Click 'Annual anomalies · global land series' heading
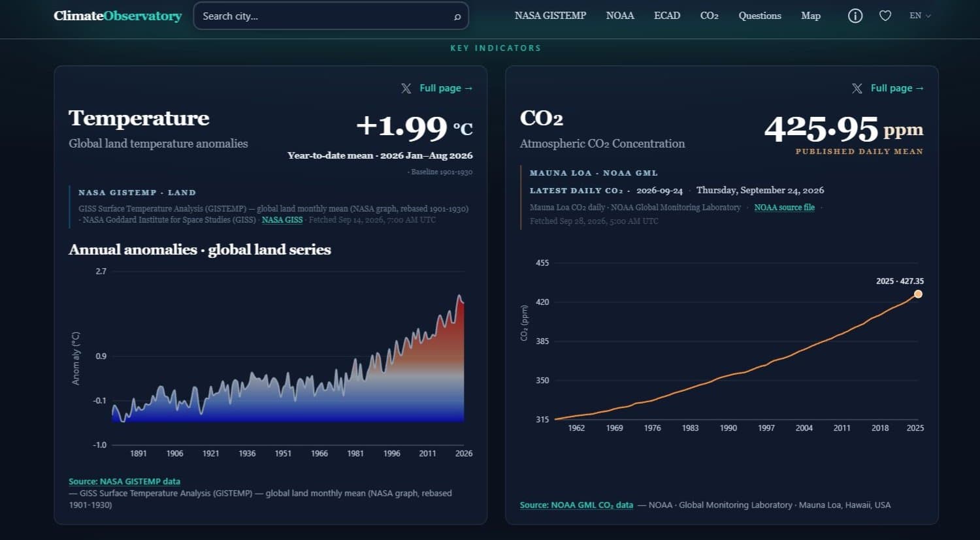Screen dimensions: 980x540 (x=200, y=250)
